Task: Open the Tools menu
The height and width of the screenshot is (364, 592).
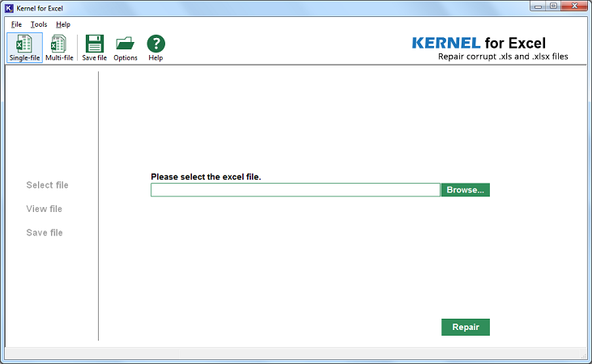Action: point(39,24)
